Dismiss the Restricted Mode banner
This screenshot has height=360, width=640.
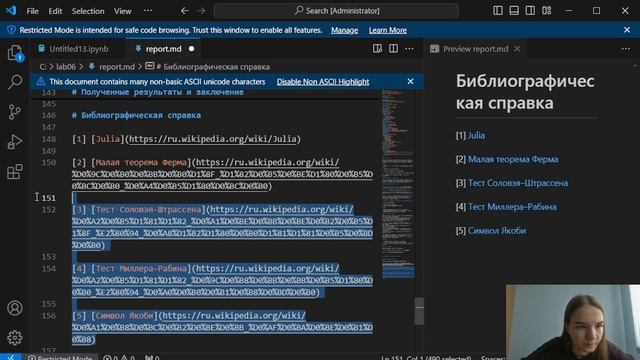click(x=627, y=30)
